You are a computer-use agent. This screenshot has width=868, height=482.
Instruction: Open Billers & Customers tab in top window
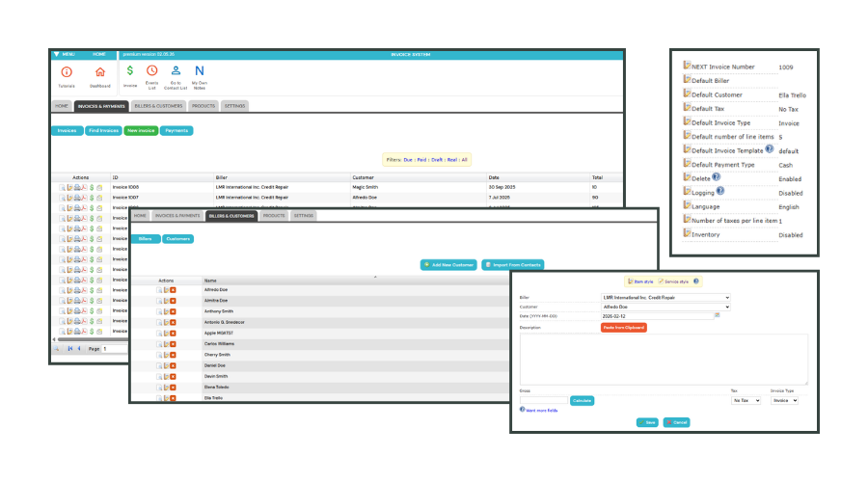point(158,106)
